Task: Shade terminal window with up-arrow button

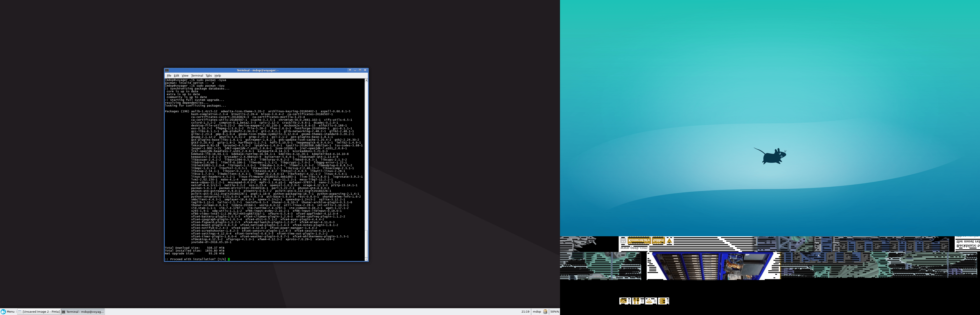Action: pyautogui.click(x=350, y=70)
